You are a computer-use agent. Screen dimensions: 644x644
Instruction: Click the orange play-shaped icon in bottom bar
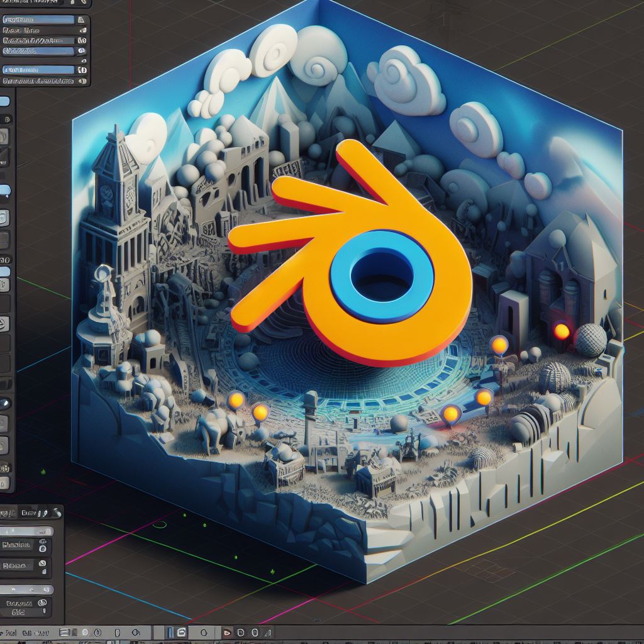click(x=227, y=633)
